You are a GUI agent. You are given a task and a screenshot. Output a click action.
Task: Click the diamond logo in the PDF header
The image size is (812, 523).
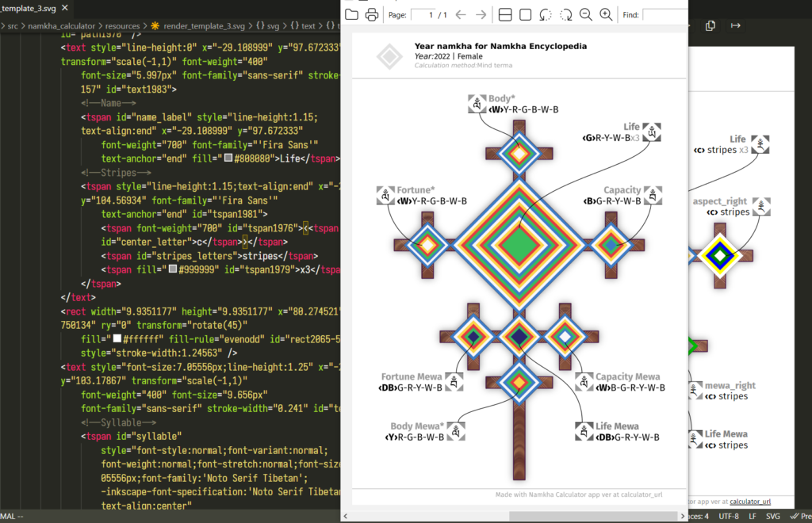(x=389, y=56)
